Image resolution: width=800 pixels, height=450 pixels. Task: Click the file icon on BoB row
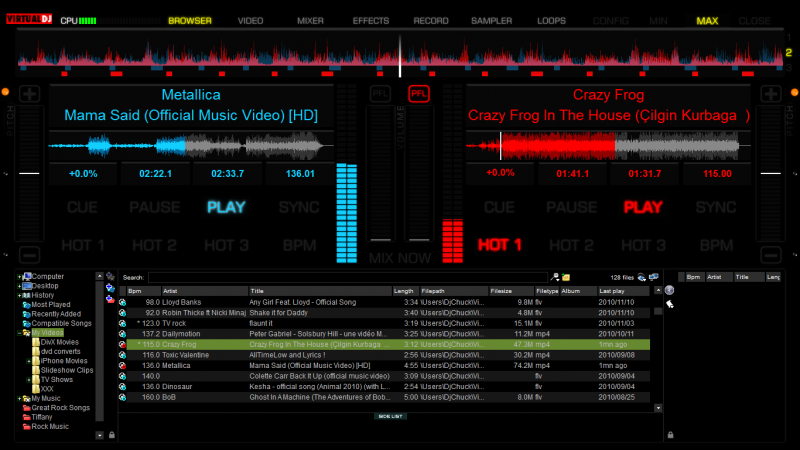coord(122,397)
